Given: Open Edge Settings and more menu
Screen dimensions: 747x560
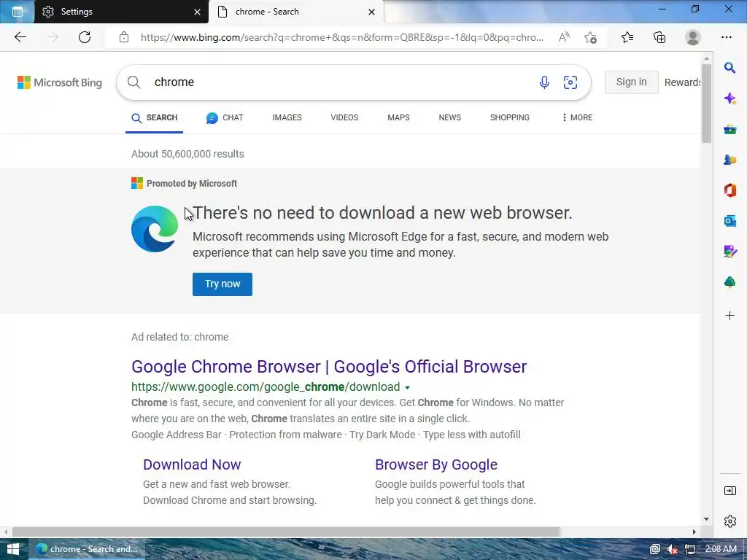Looking at the screenshot, I should [727, 37].
